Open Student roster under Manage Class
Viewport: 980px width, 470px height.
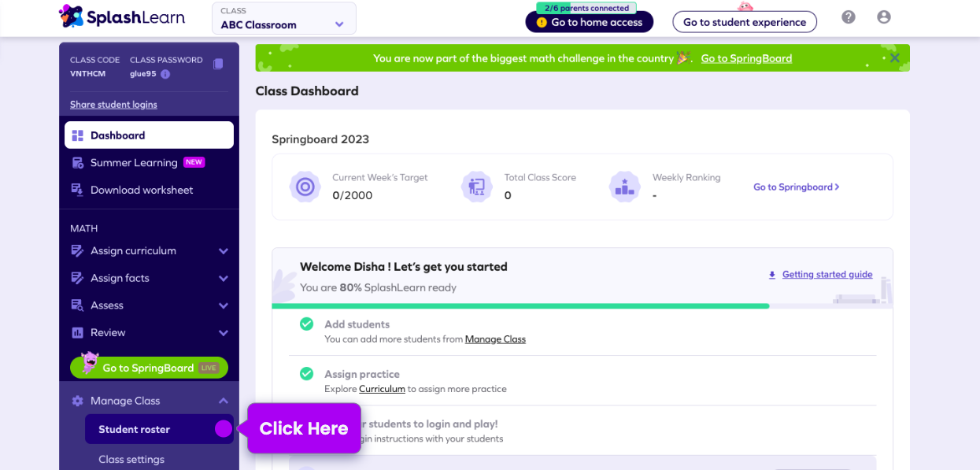click(x=135, y=429)
